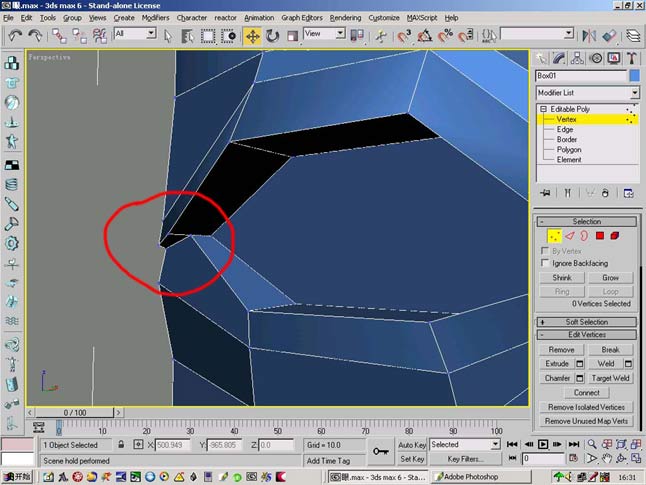
Task: Open the Modifiers menu
Action: 155,18
